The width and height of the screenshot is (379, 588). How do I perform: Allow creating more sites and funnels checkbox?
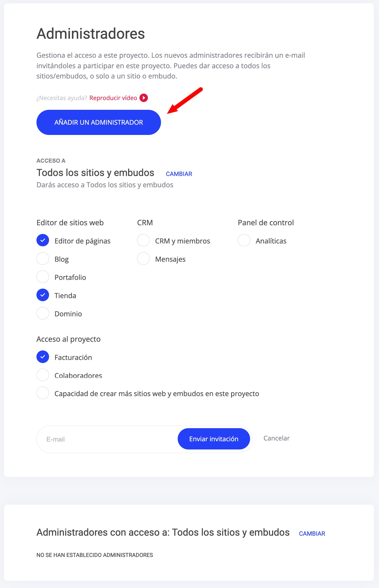[43, 393]
